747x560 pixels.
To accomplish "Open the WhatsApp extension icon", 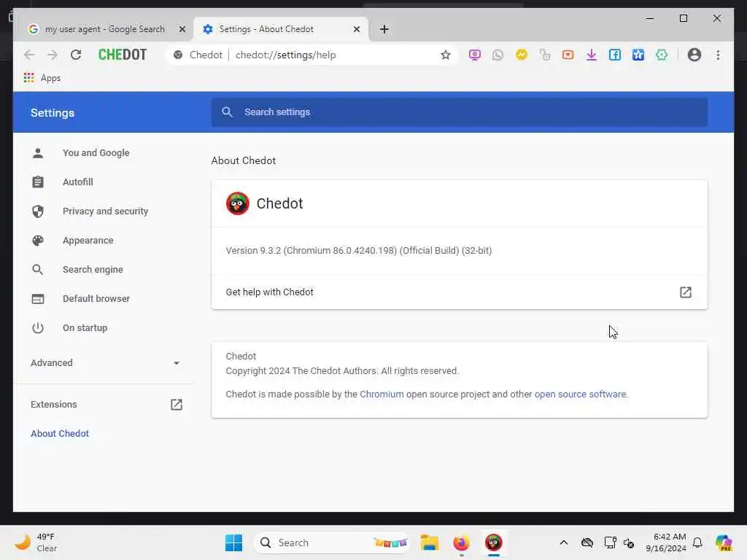I will click(x=498, y=55).
